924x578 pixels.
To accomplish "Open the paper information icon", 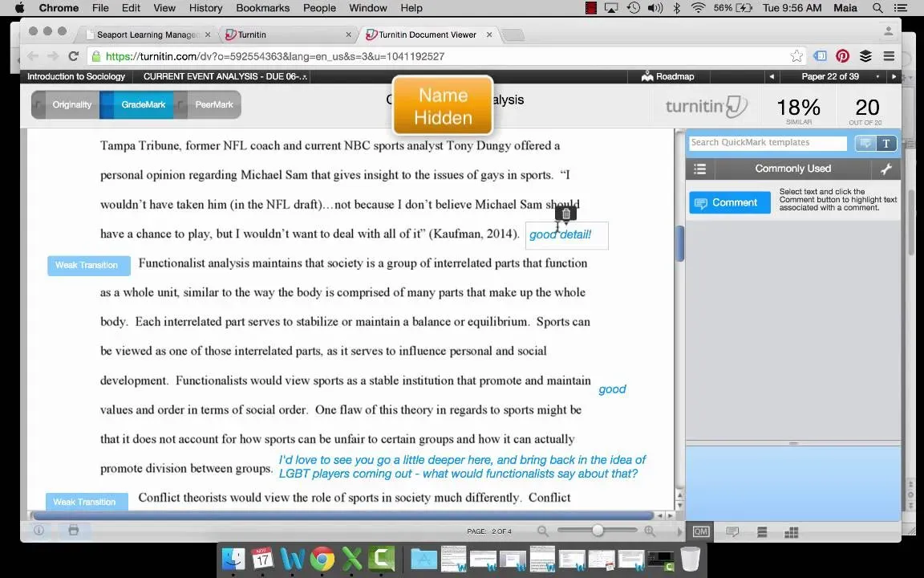I will click(38, 530).
